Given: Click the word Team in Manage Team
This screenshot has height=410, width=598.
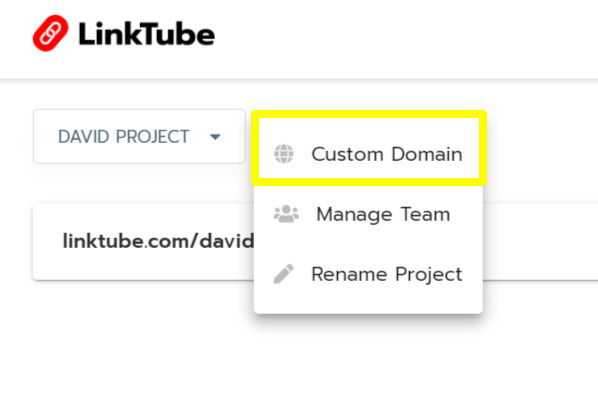Looking at the screenshot, I should pos(425,214).
